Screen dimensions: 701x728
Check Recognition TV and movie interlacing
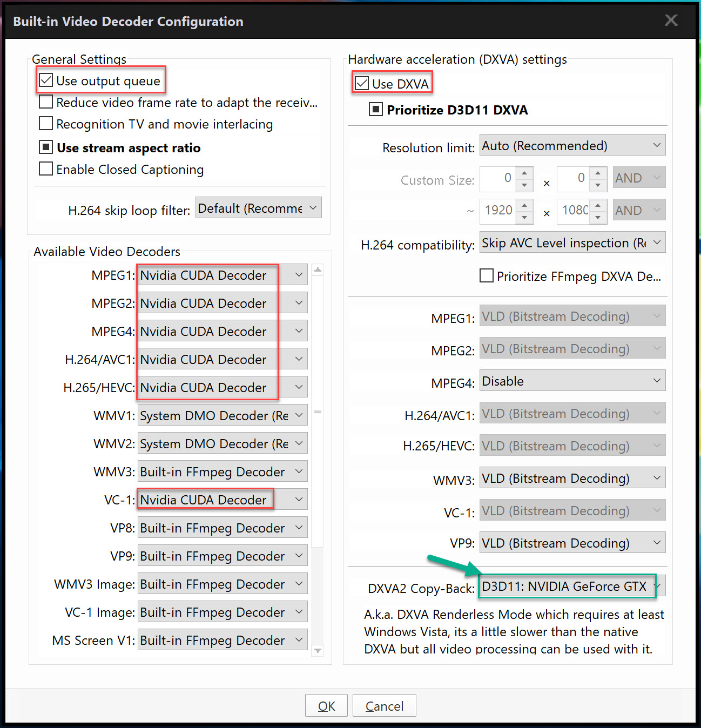(46, 124)
